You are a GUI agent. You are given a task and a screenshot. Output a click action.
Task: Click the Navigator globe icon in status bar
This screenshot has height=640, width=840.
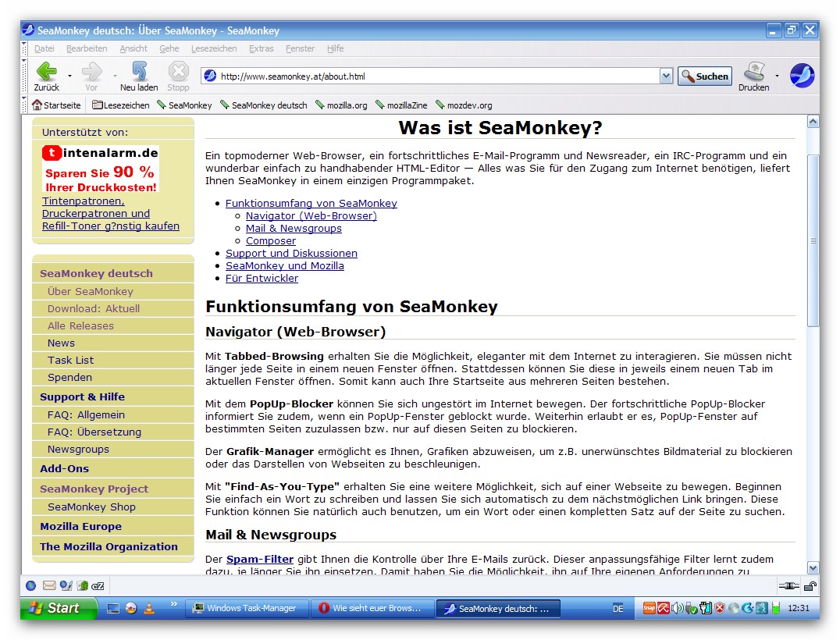pos(31,585)
